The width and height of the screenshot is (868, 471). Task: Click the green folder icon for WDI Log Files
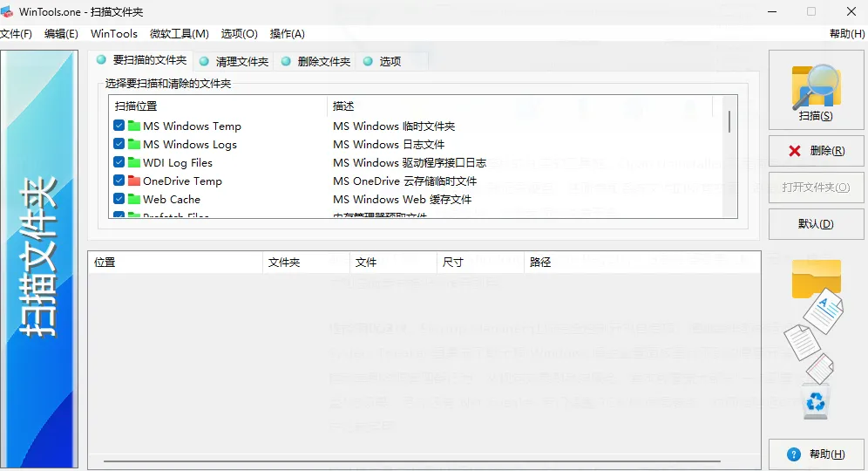(x=134, y=162)
